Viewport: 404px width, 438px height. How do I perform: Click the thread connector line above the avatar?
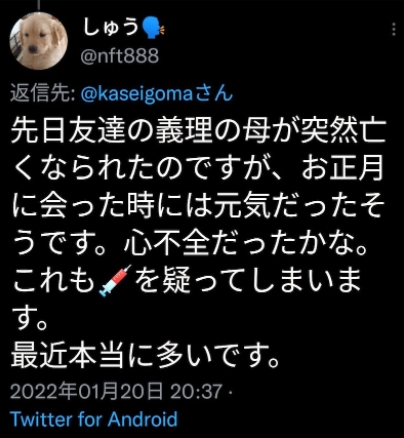[x=39, y=5]
